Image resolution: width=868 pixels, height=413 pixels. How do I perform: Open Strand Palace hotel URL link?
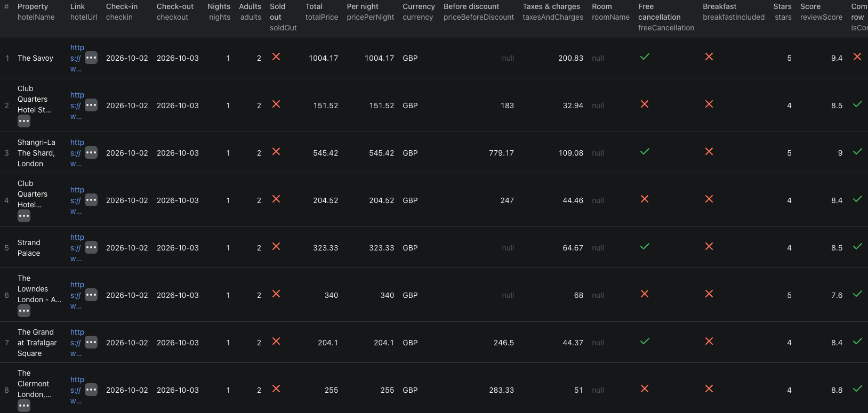[x=77, y=248]
